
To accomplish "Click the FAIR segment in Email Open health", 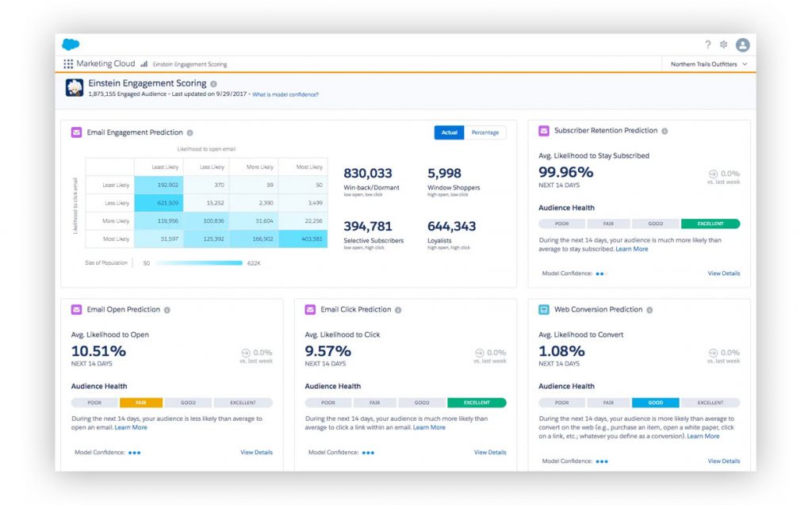I will [x=141, y=403].
